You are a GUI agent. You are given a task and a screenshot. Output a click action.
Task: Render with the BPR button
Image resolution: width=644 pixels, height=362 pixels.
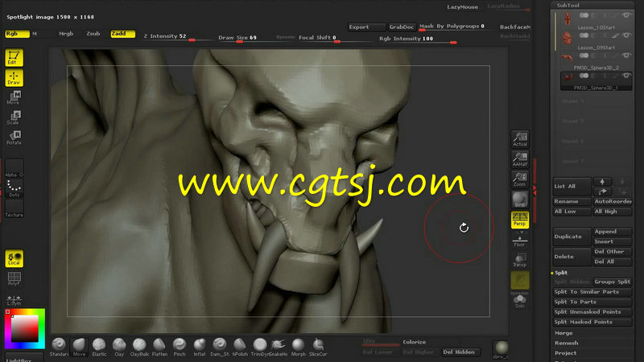coord(520,200)
